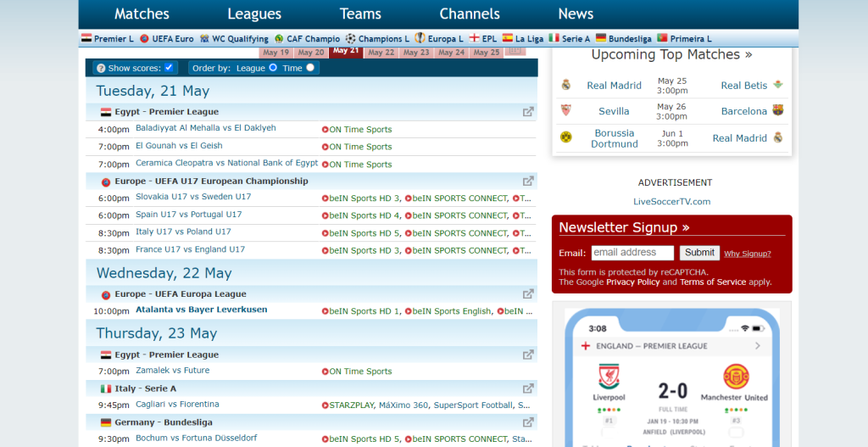Open the Cagliari vs Fiorentina match
This screenshot has height=447, width=868.
[x=177, y=405]
